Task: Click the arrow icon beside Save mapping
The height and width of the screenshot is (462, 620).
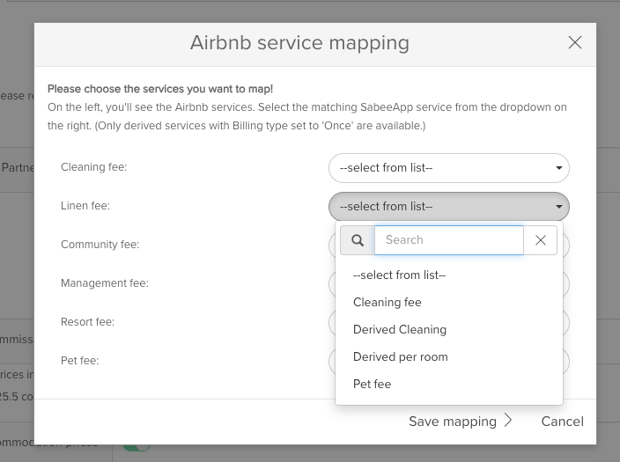Action: tap(508, 420)
